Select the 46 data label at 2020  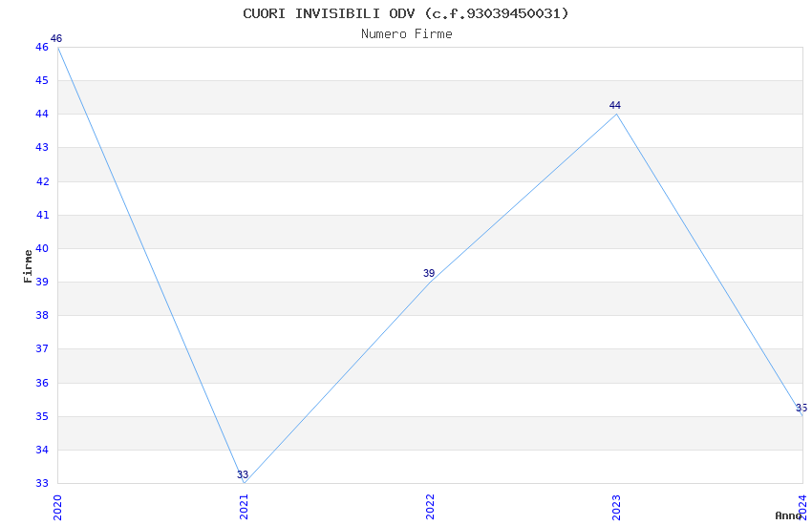click(x=56, y=38)
